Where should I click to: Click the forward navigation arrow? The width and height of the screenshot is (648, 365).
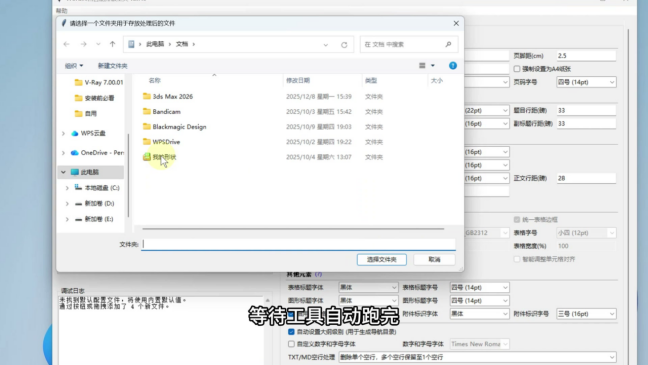(83, 44)
